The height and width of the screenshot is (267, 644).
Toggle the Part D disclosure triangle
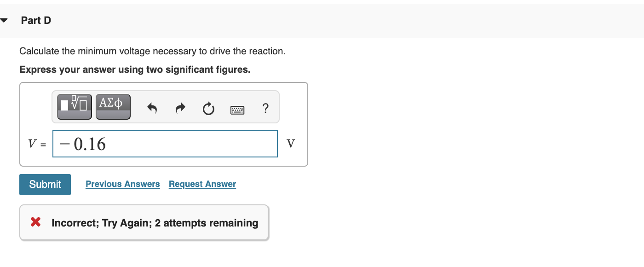(x=4, y=19)
